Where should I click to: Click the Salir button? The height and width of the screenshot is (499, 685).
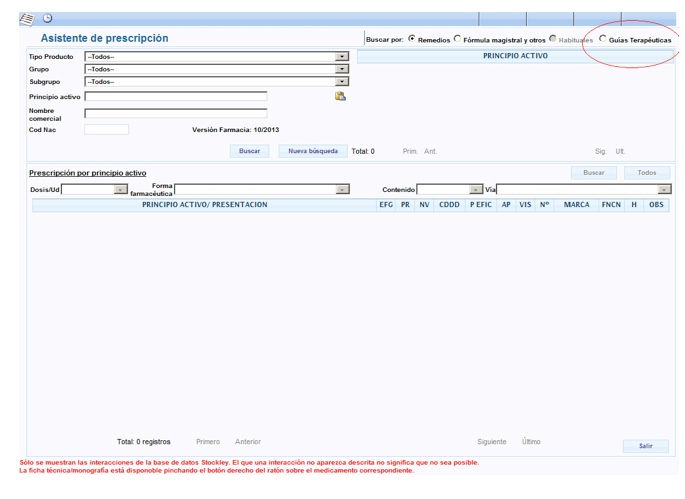(645, 446)
